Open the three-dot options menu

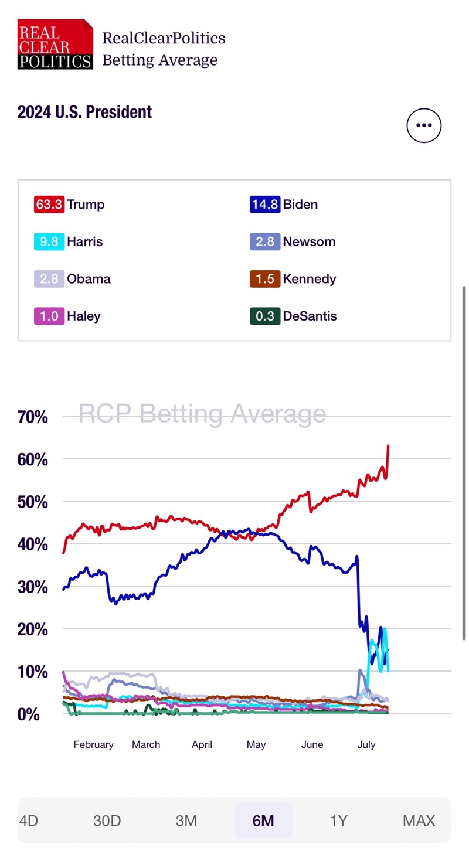coord(423,125)
